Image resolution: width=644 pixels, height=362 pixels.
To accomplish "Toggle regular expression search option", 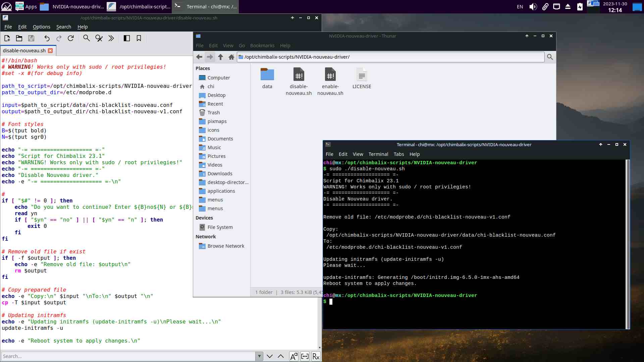I will (x=316, y=356).
